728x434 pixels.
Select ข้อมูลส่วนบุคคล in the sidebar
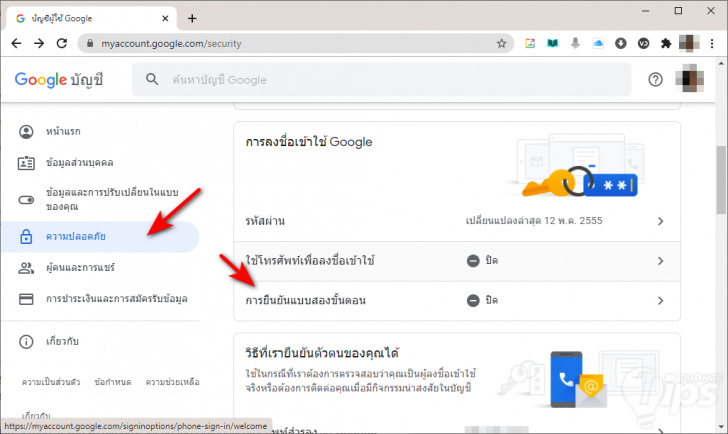coord(100,163)
